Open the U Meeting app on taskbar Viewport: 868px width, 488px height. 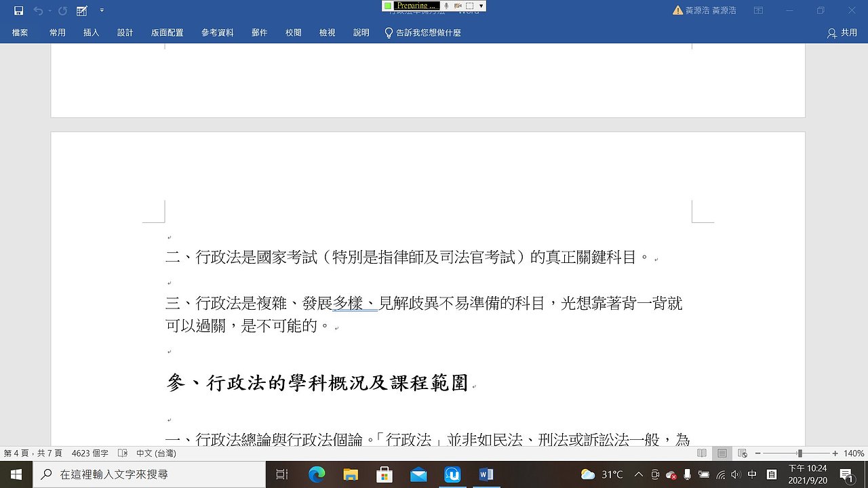point(452,474)
